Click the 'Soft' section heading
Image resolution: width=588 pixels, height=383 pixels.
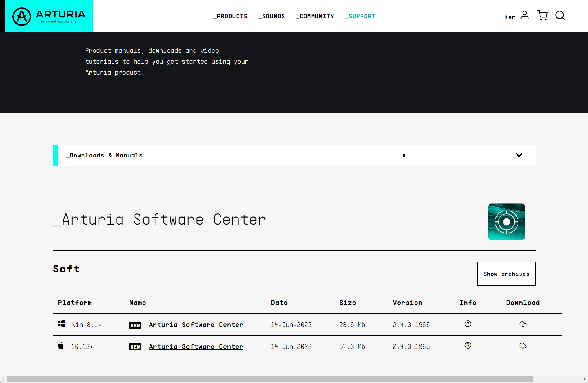[x=66, y=269]
